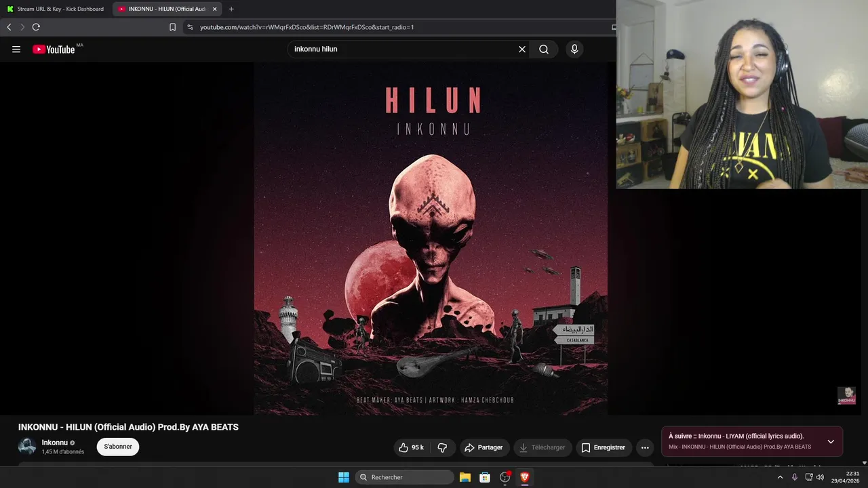Go to YouTube home via logo
Viewport: 868px width, 488px height.
[x=54, y=49]
